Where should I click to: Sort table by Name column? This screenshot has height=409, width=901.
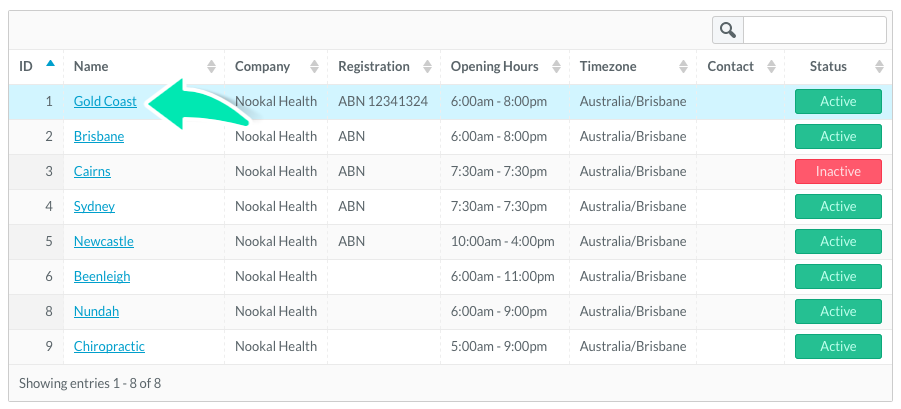pos(144,67)
